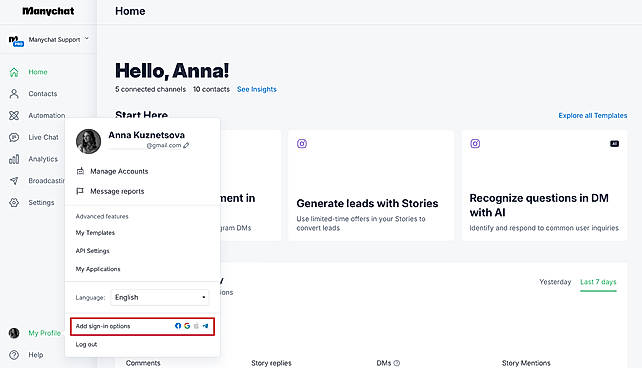Open Help in the sidebar
642x368 pixels.
pos(36,355)
